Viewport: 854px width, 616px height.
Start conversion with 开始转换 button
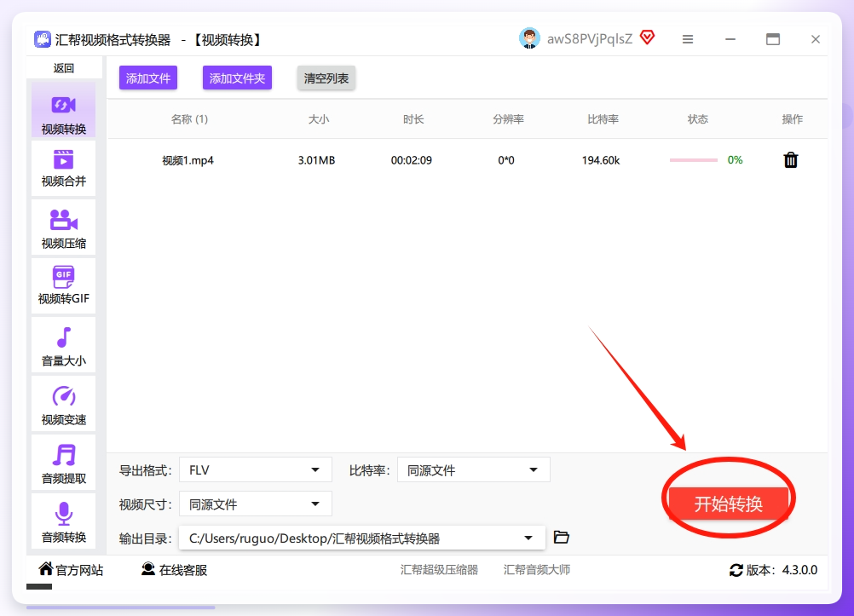pos(729,504)
